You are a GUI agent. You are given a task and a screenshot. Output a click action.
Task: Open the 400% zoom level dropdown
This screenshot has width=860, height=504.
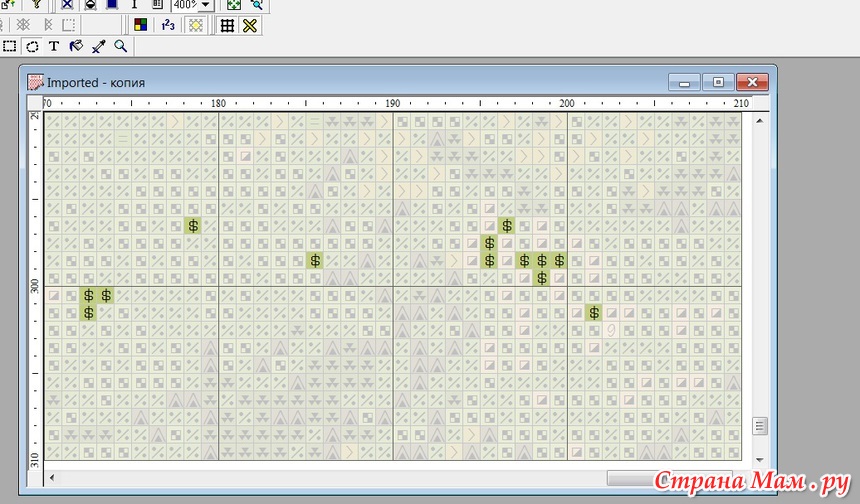pyautogui.click(x=206, y=5)
